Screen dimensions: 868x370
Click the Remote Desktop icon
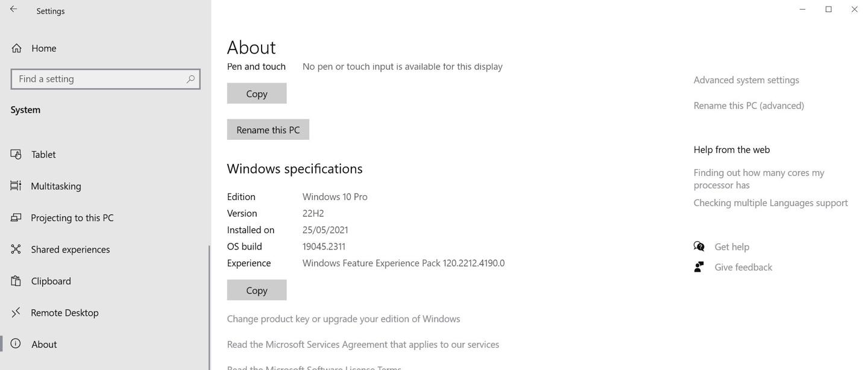click(x=16, y=312)
